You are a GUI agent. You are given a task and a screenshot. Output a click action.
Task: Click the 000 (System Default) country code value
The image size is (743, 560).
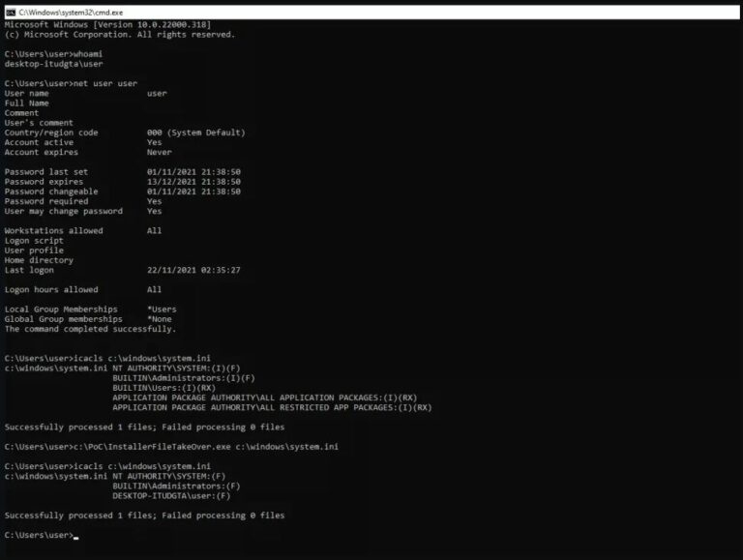[195, 133]
